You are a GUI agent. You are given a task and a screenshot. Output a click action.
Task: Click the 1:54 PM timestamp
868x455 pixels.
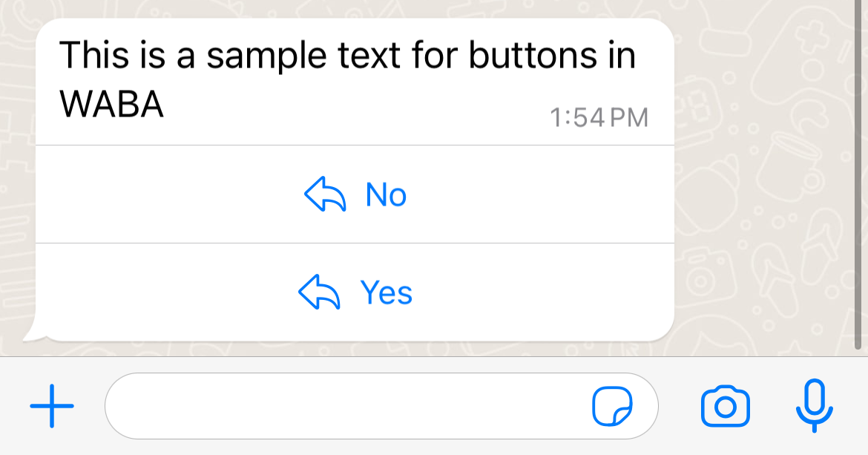click(599, 118)
